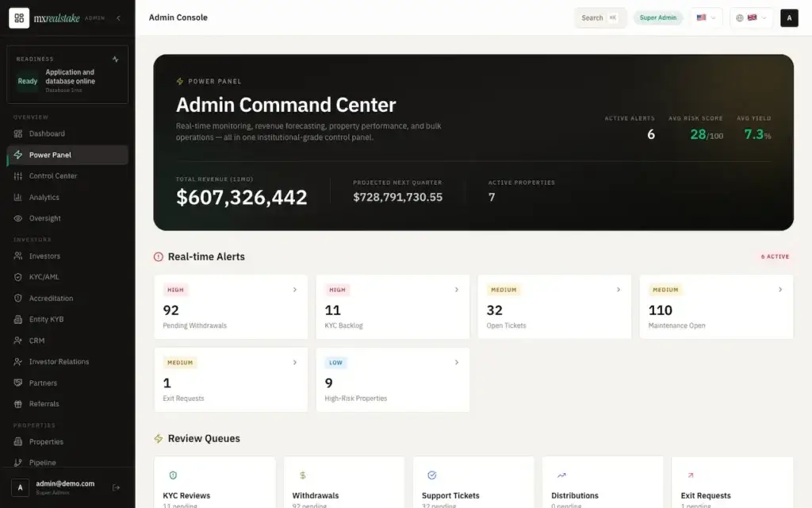
Task: Click the Dashboard grid icon
Action: point(18,133)
